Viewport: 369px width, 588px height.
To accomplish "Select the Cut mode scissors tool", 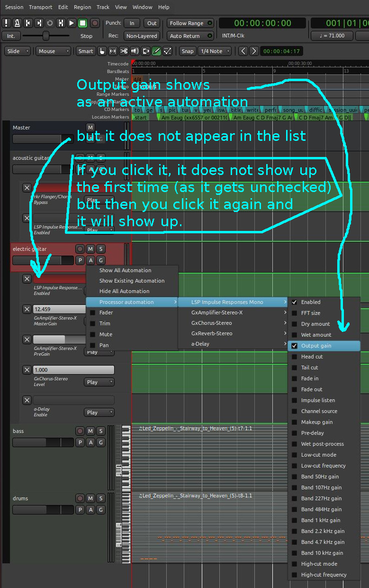I will point(124,51).
